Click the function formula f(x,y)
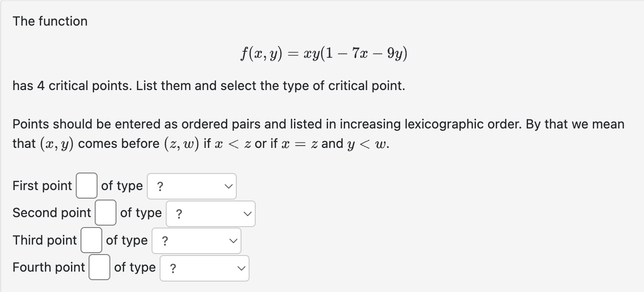 pos(322,53)
